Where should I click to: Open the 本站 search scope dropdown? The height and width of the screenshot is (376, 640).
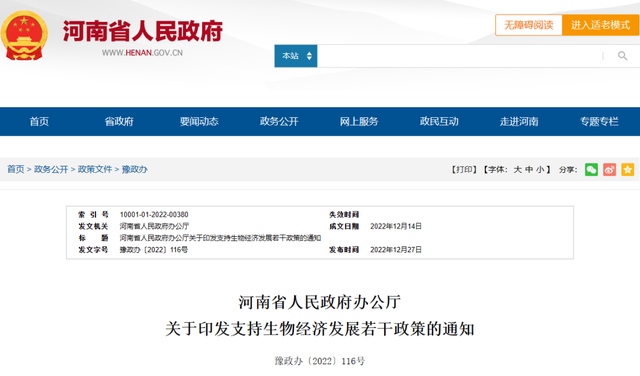click(296, 56)
